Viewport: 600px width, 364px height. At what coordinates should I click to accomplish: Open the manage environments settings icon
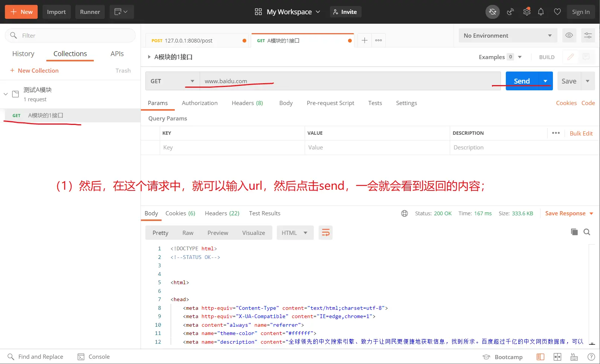tap(588, 35)
